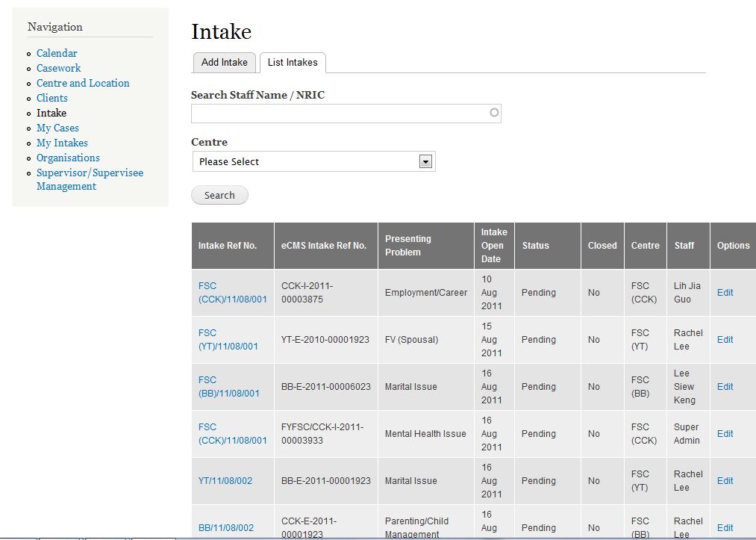Open intake FSC (BB)/11/08/001
756x540 pixels.
click(229, 387)
